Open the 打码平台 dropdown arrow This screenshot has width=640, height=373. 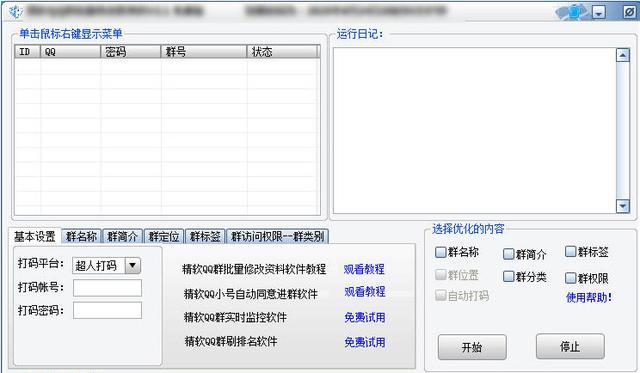pyautogui.click(x=132, y=266)
